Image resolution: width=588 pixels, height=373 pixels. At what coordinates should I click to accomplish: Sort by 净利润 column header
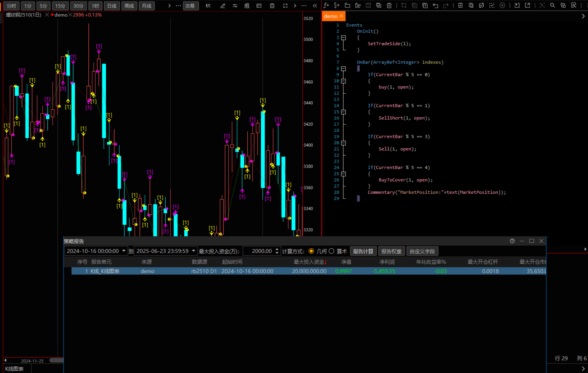point(387,262)
